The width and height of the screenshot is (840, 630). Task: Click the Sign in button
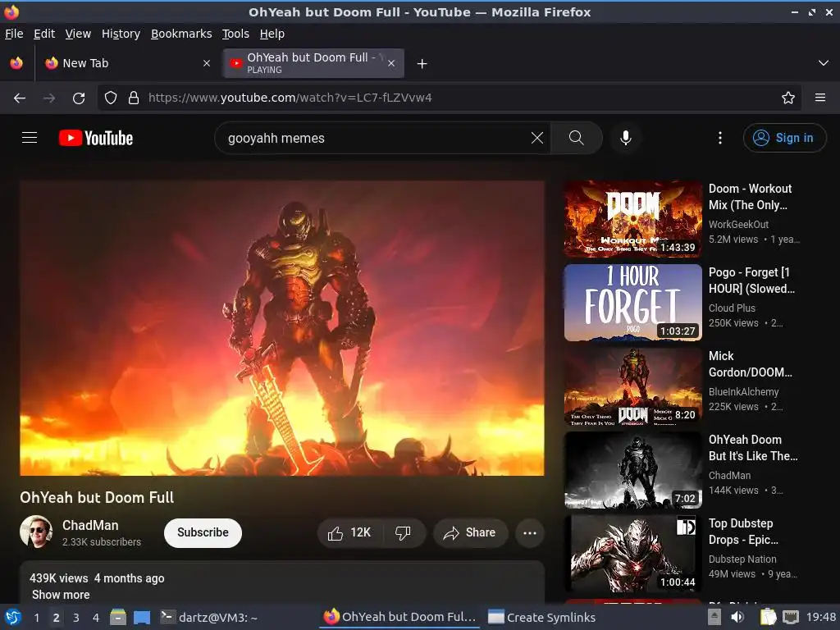[784, 138]
